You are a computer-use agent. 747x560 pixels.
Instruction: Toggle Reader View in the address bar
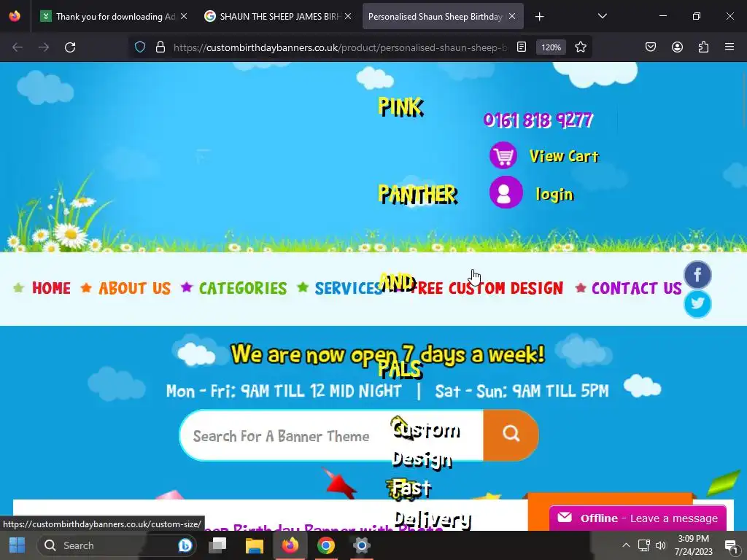click(522, 47)
